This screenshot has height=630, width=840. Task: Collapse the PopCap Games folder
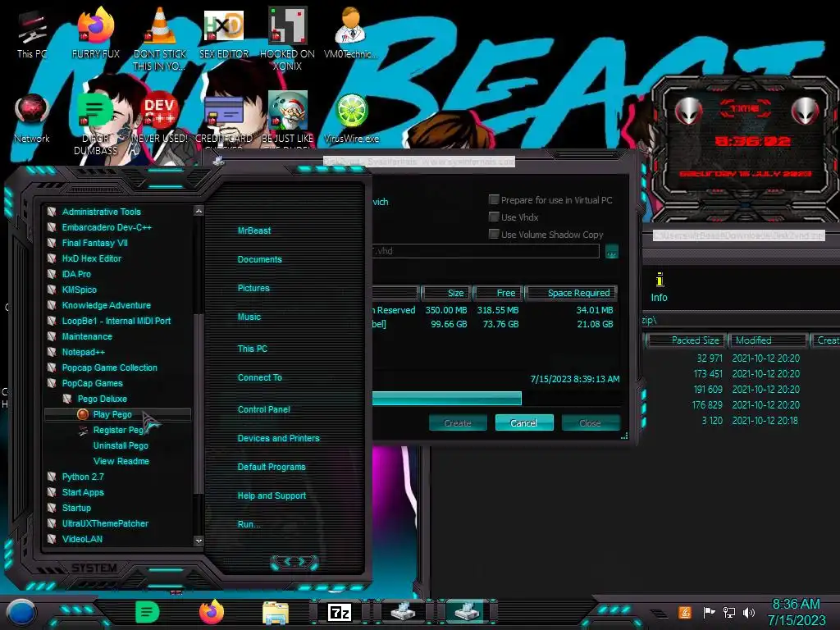point(92,383)
